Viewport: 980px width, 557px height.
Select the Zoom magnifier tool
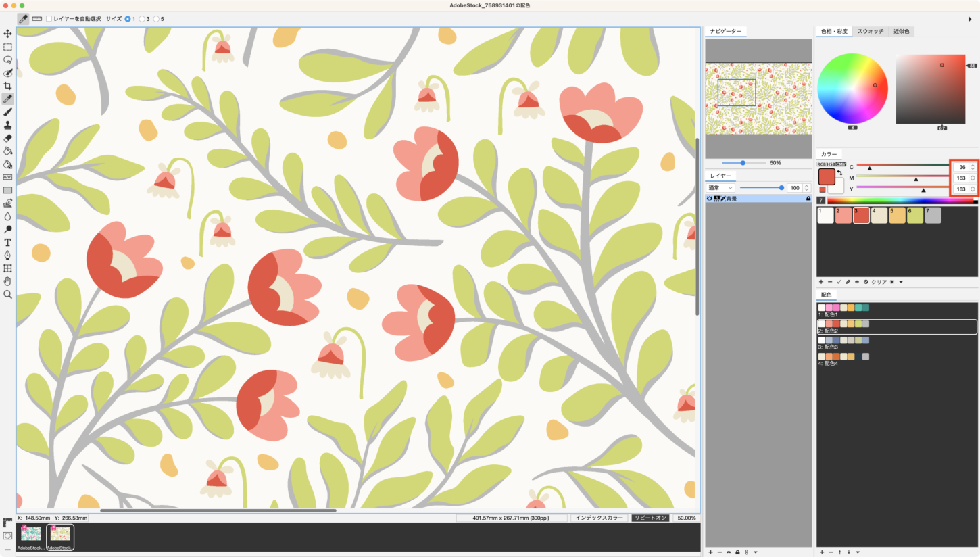pyautogui.click(x=7, y=295)
